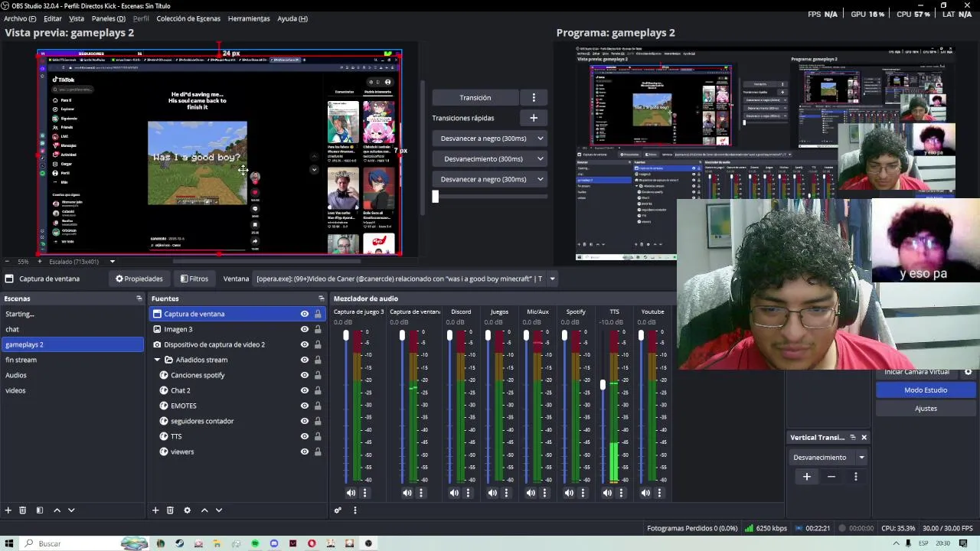Collapse the Añadidos stream group
The image size is (980, 551).
click(157, 360)
